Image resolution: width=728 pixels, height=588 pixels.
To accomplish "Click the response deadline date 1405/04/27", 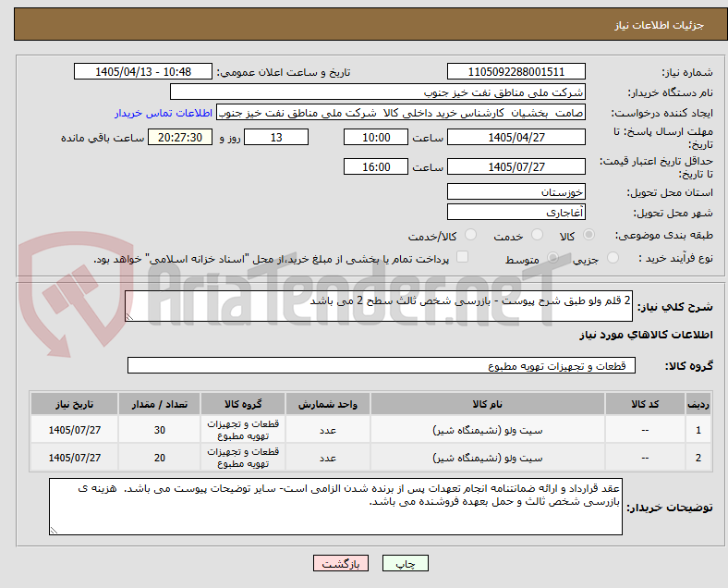I will [x=516, y=138].
